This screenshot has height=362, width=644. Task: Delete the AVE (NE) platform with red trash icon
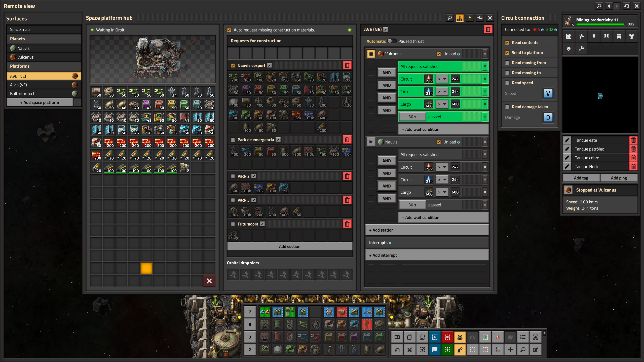pos(488,29)
